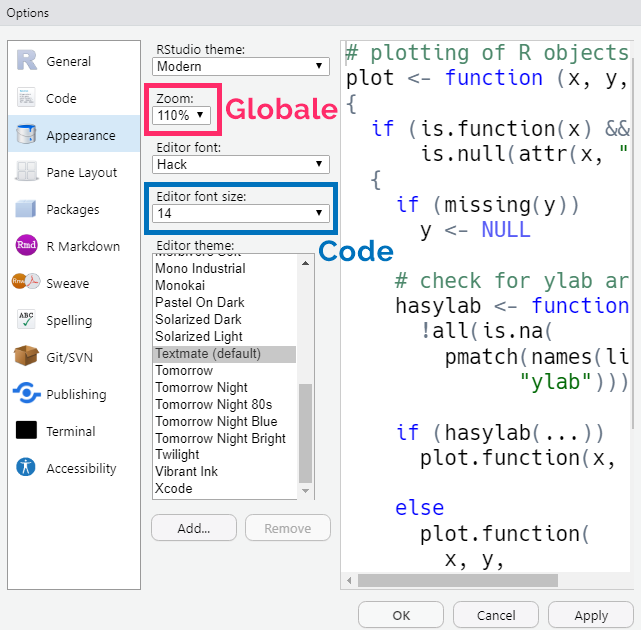Click the Cancel button

[x=496, y=615]
